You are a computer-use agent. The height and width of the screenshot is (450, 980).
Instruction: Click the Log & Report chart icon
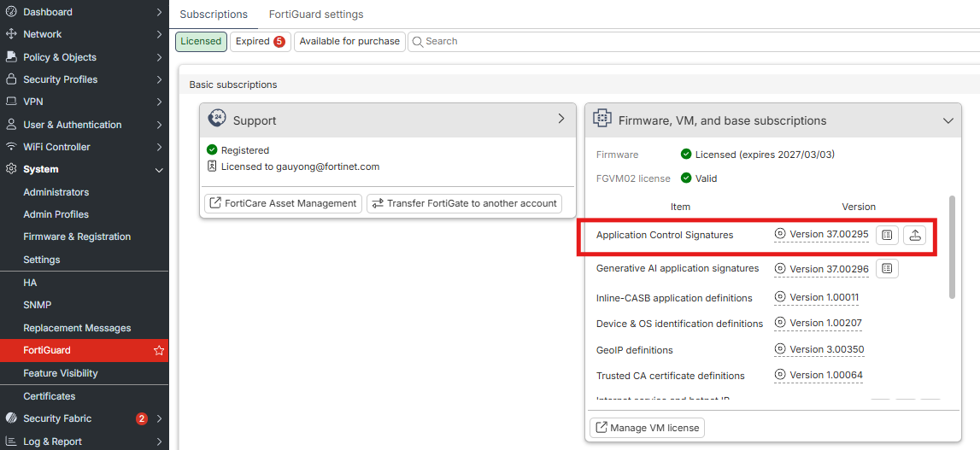click(x=10, y=441)
